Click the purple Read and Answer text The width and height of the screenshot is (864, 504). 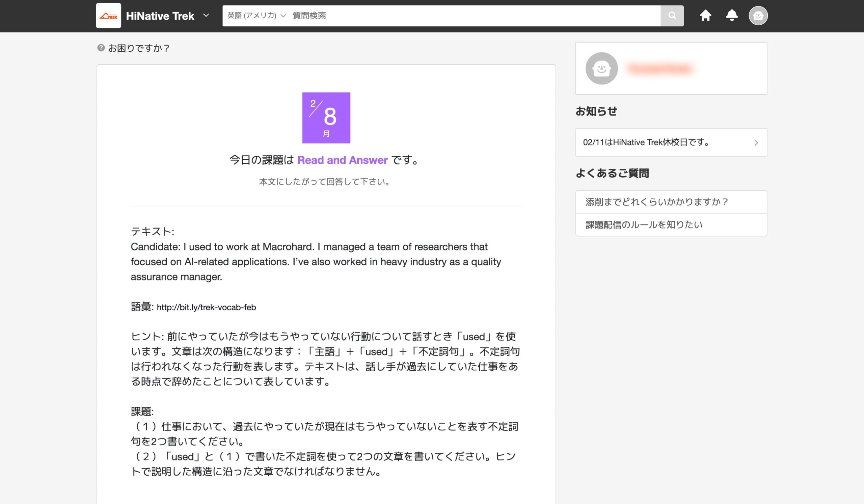click(342, 160)
